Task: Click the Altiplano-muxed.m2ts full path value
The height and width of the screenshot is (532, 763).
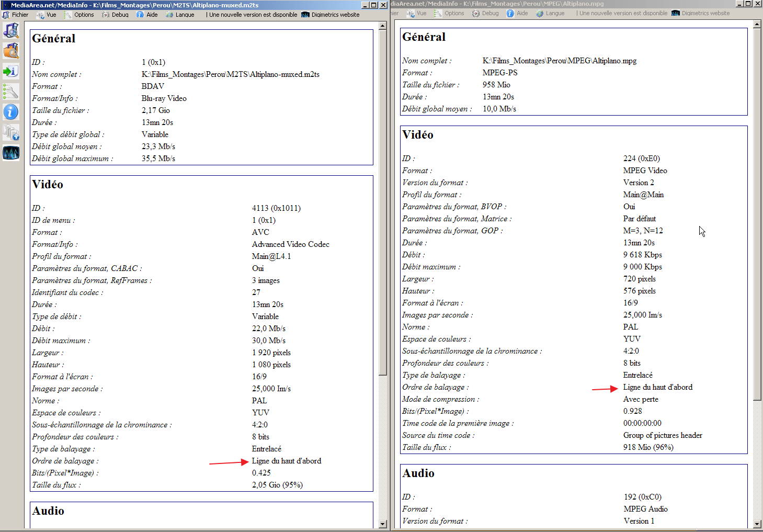Action: [x=231, y=74]
